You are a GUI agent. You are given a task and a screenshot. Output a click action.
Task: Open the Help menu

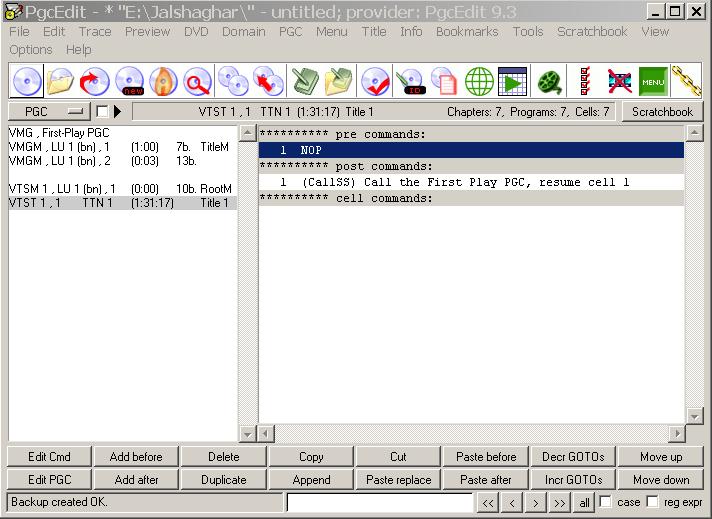click(79, 49)
